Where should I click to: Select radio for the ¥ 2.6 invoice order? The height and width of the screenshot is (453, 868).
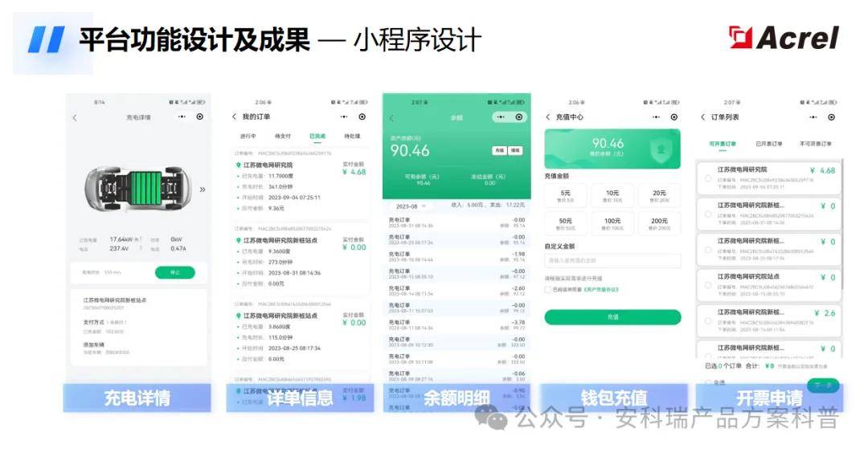coord(708,320)
